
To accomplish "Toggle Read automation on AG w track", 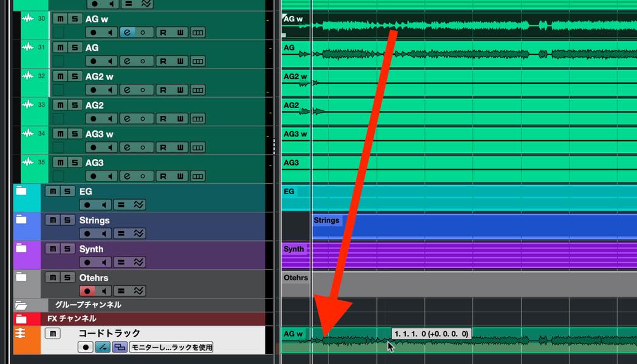I will (163, 33).
